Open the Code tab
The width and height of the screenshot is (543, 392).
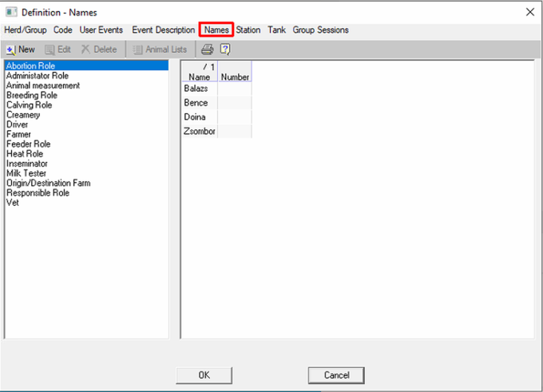[x=62, y=30]
